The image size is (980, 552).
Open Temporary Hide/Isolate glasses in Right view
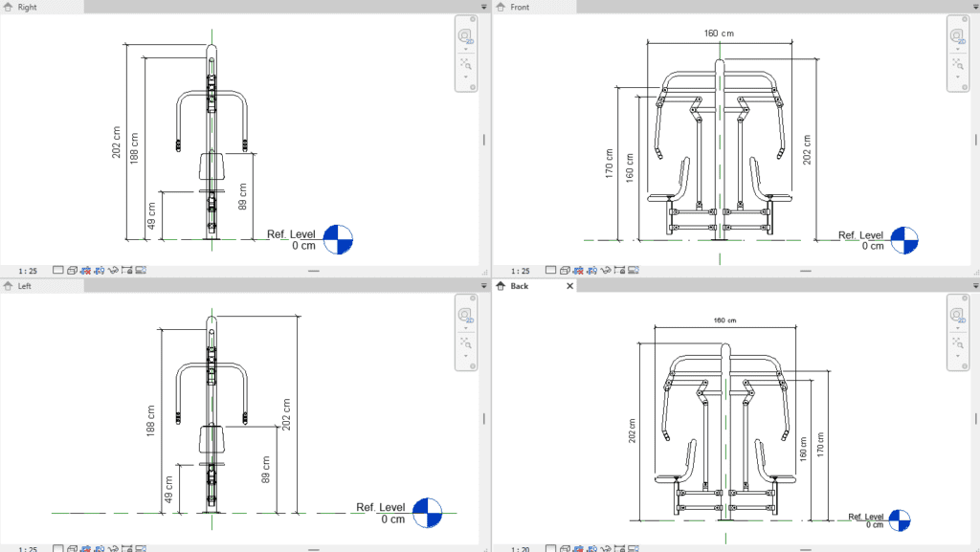(113, 270)
